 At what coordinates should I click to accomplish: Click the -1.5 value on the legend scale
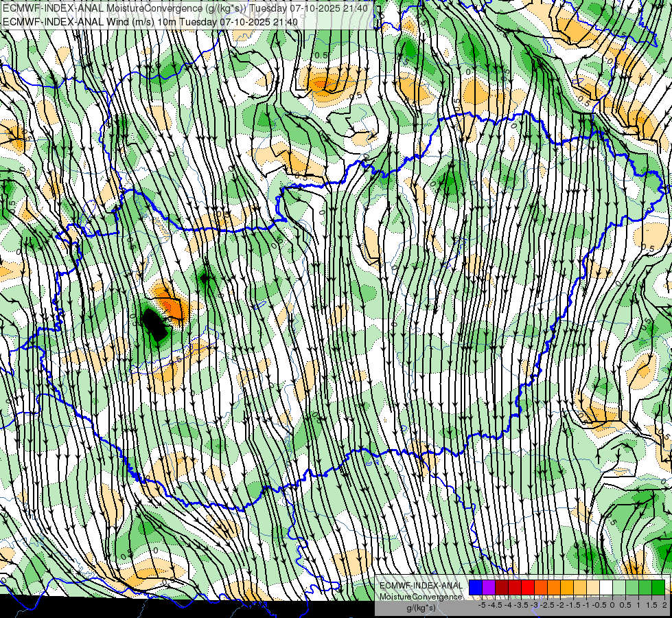tap(573, 605)
